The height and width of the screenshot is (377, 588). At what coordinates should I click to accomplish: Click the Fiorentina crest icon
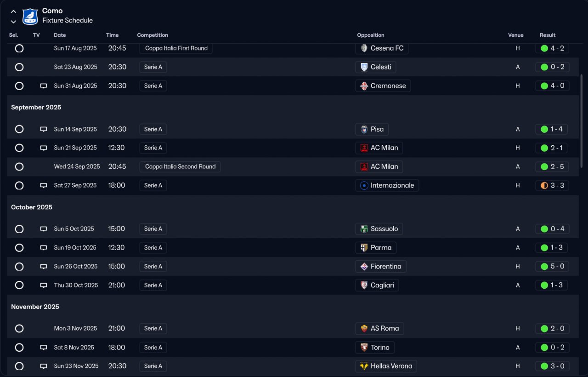364,267
